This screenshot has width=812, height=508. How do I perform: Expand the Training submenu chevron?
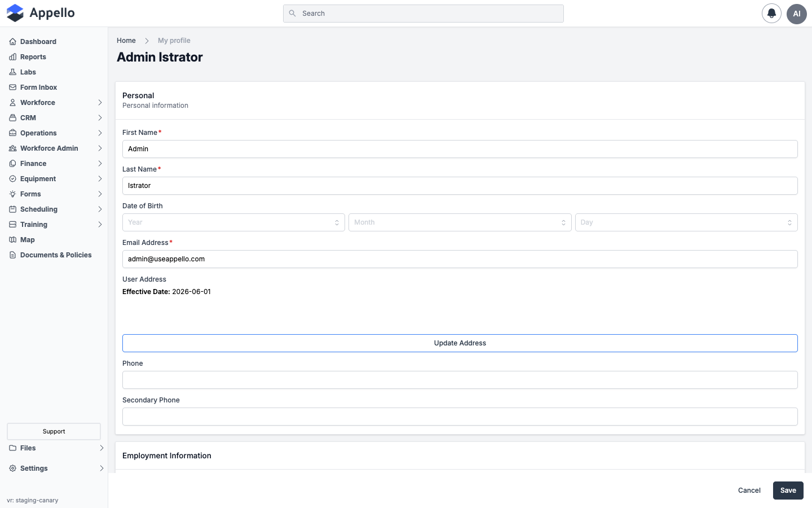pyautogui.click(x=100, y=225)
